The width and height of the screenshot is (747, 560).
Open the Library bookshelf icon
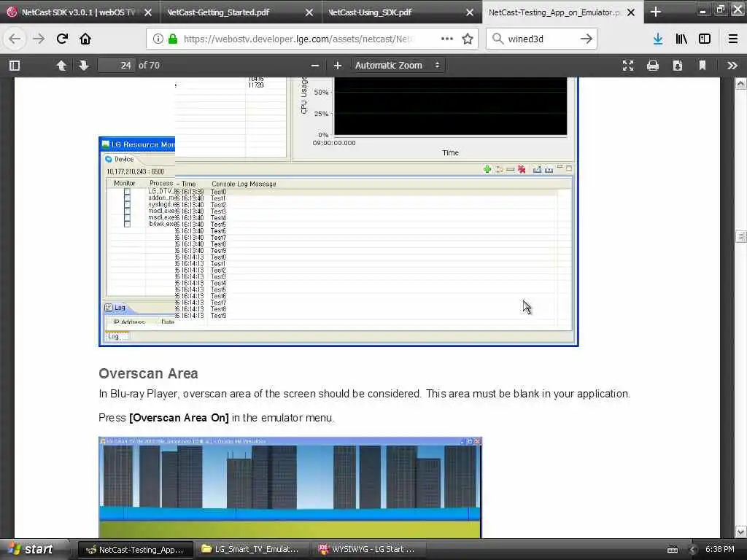(x=681, y=39)
